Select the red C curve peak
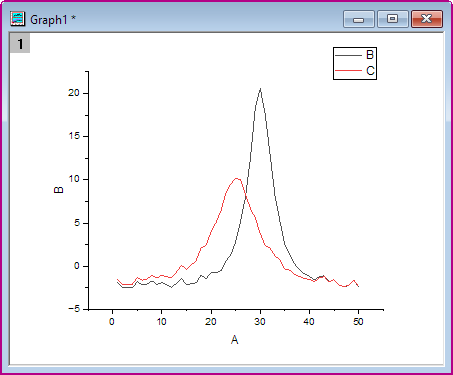This screenshot has width=453, height=375. (237, 179)
